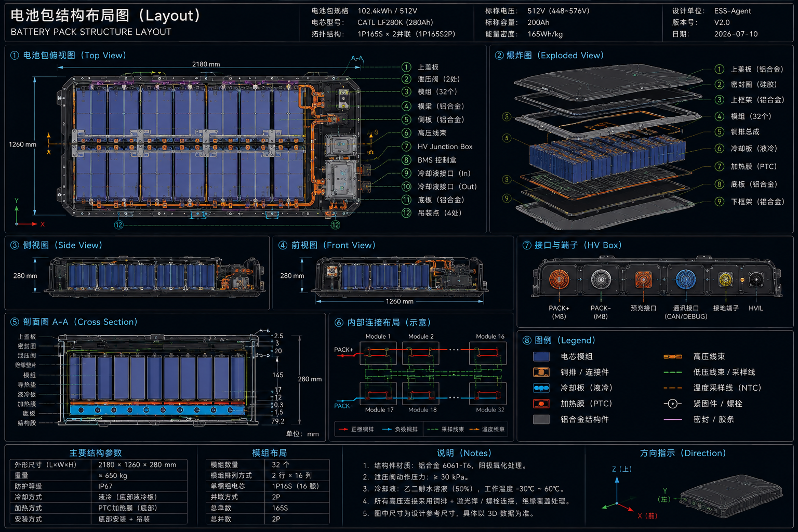Click the pre-charge port connector icon
The height and width of the screenshot is (532, 798).
(x=643, y=280)
